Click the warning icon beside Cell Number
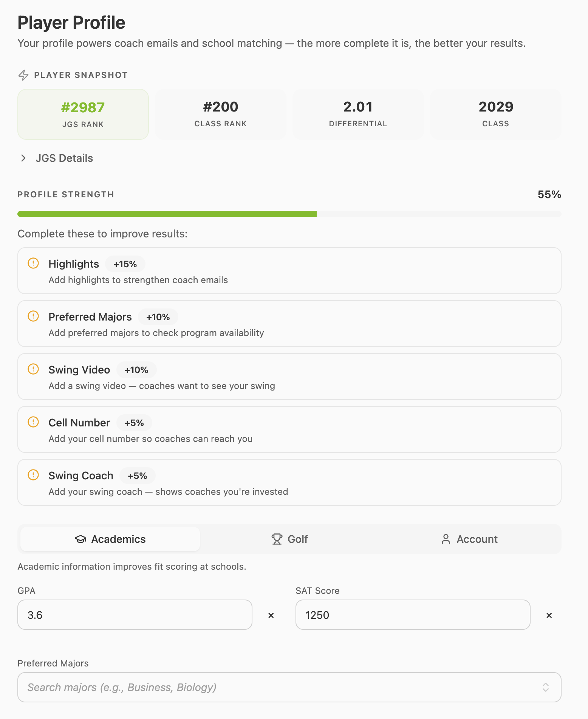The height and width of the screenshot is (719, 588). point(33,422)
